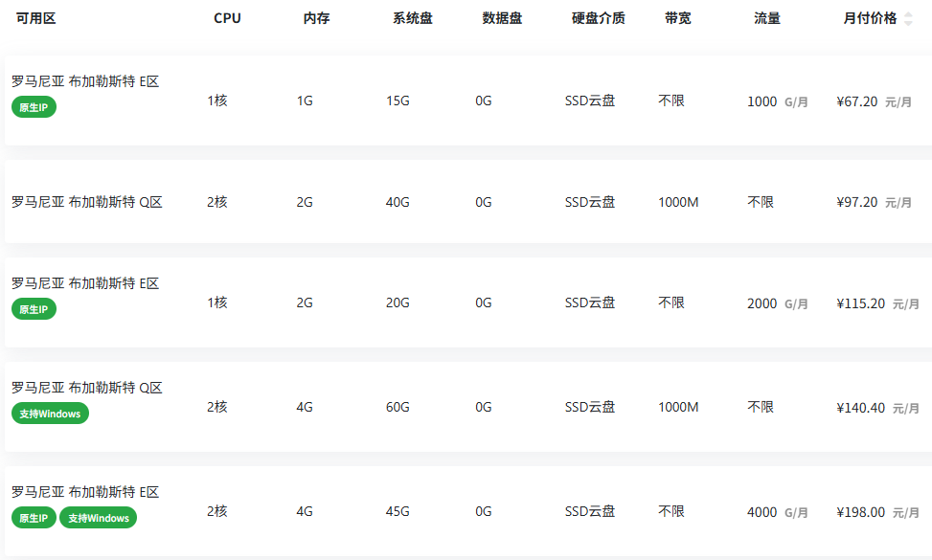Click the sort arrows beside 月付价格
This screenshot has width=932, height=560.
click(908, 19)
